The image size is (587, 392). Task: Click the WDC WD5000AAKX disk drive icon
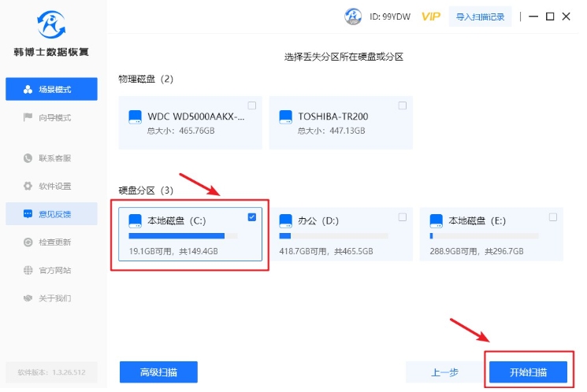click(135, 116)
